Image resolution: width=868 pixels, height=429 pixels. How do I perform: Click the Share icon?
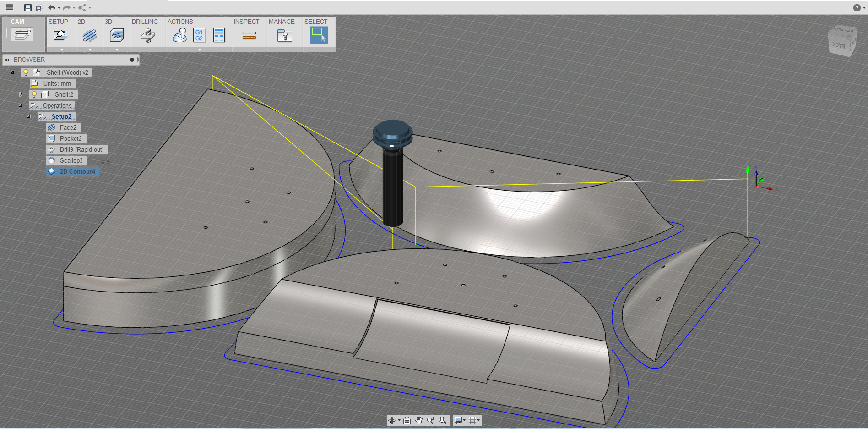click(82, 7)
